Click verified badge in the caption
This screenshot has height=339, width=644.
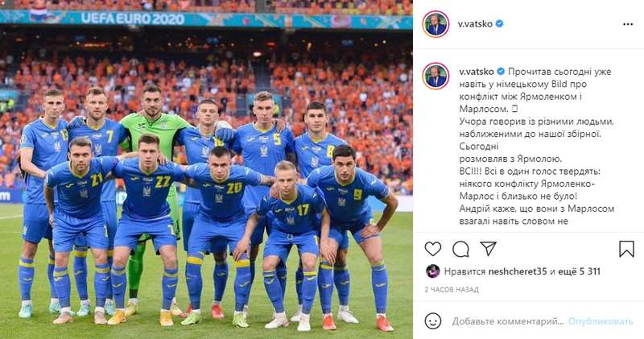501,72
